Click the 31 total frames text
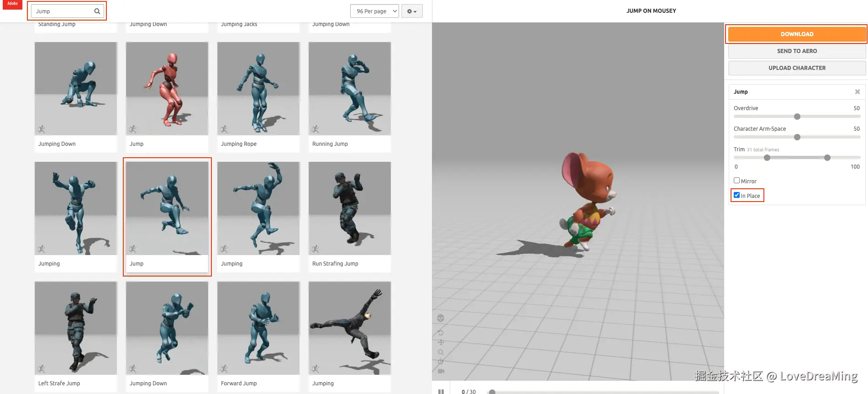The height and width of the screenshot is (394, 868). coord(763,150)
